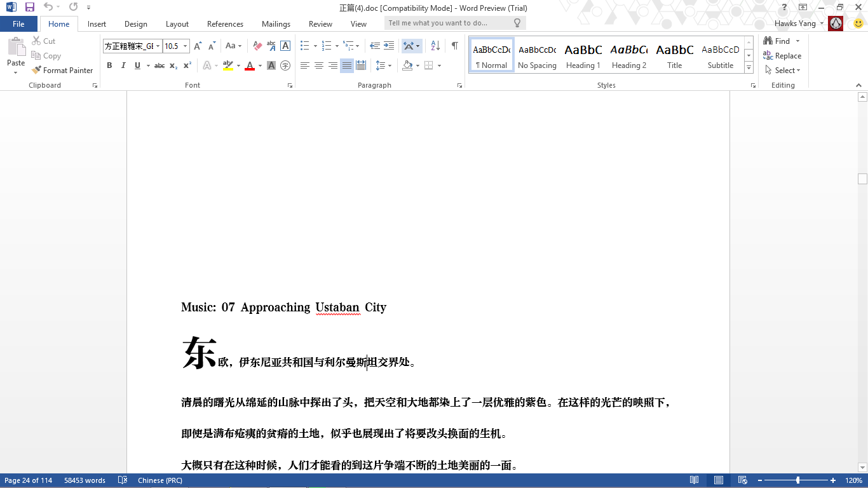This screenshot has height=488, width=868.
Task: Click the Replace button in Editing group
Action: coord(782,56)
